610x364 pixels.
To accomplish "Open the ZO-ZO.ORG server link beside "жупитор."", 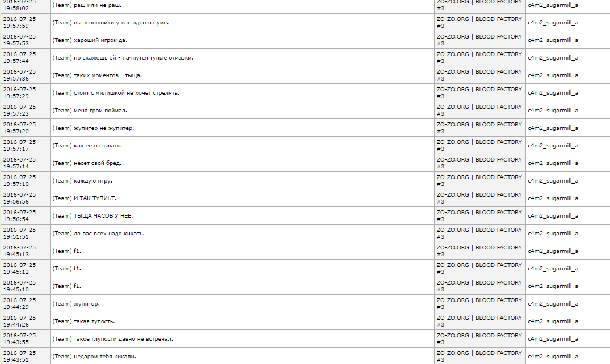I will click(x=479, y=303).
